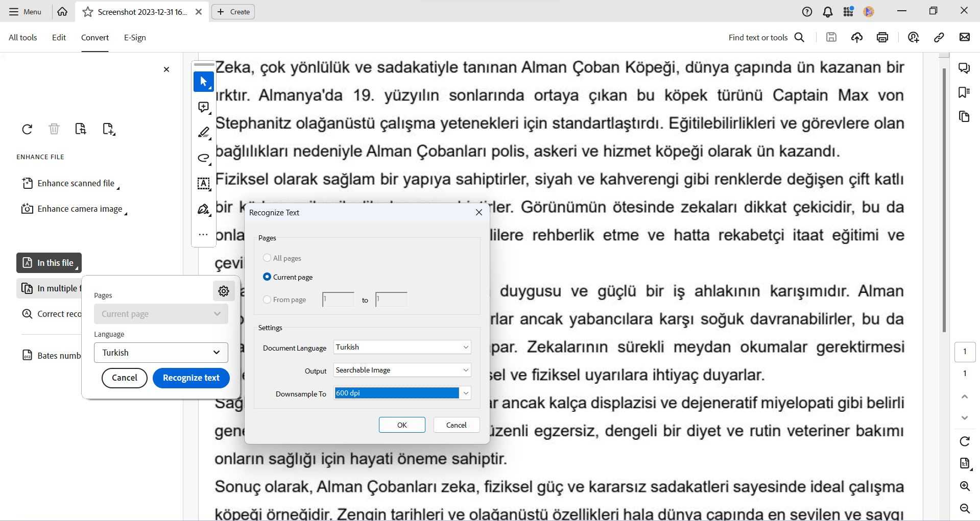Click the From page number field
980x521 pixels.
click(x=337, y=300)
